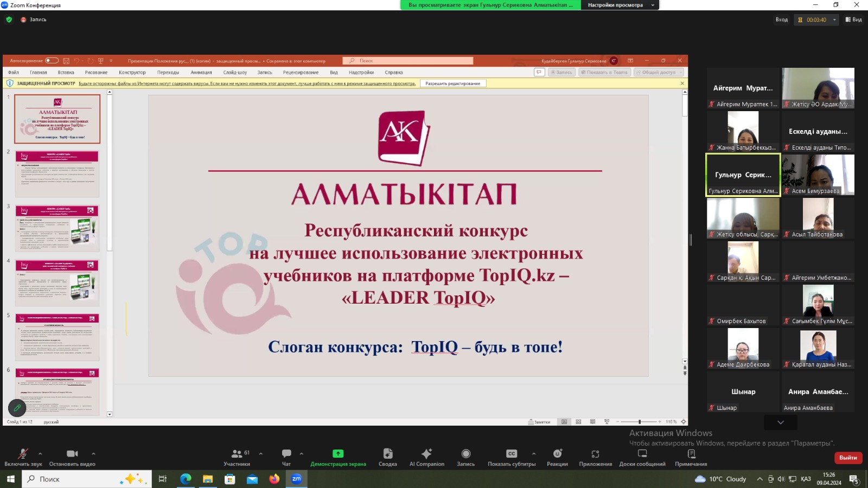This screenshot has height=488, width=868.
Task: Click zoom out minus on slider
Action: coord(617,422)
